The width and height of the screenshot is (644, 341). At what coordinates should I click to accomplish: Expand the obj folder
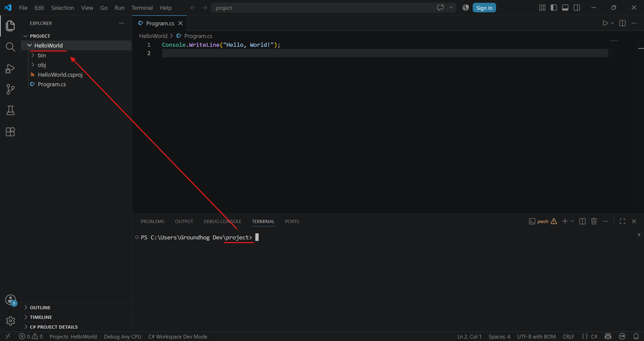coord(33,65)
